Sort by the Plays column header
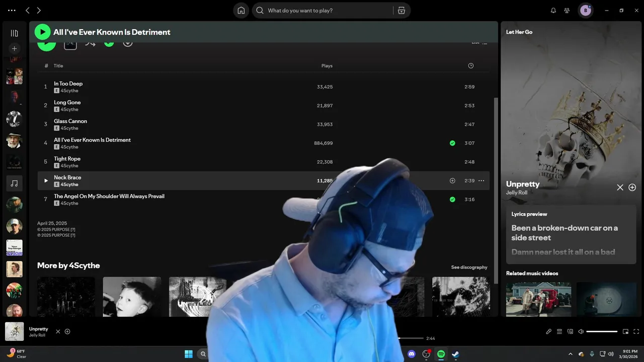Screen dimensions: 644x362 pyautogui.click(x=327, y=66)
